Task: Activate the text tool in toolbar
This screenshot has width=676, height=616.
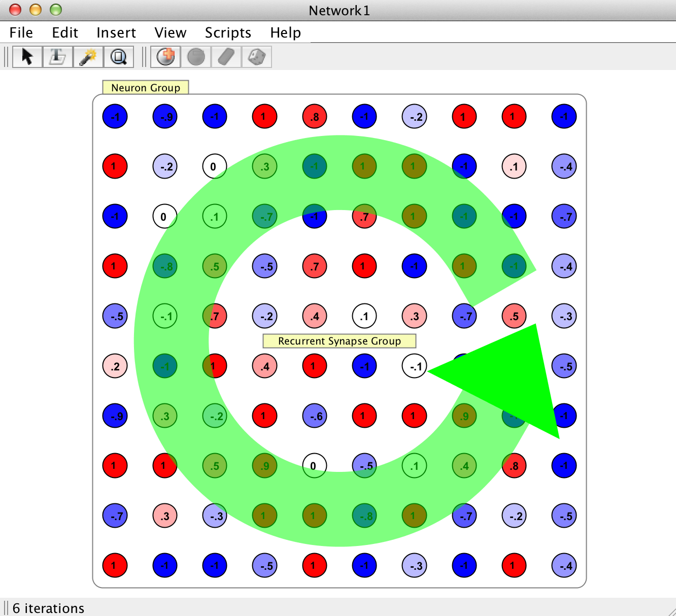Action: (57, 57)
